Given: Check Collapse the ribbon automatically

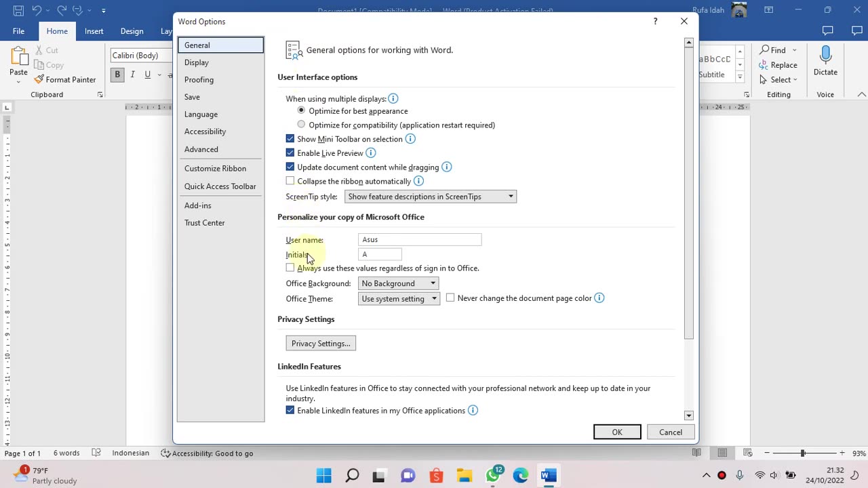Looking at the screenshot, I should [290, 181].
